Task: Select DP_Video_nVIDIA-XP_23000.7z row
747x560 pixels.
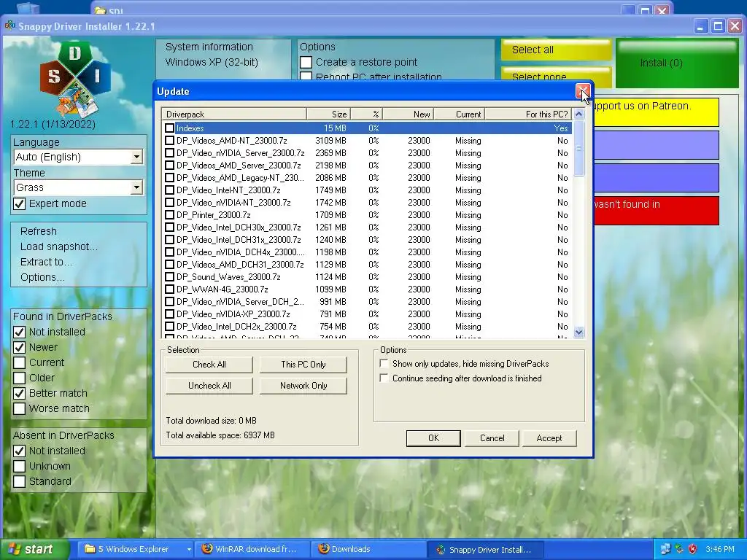Action: click(x=367, y=314)
